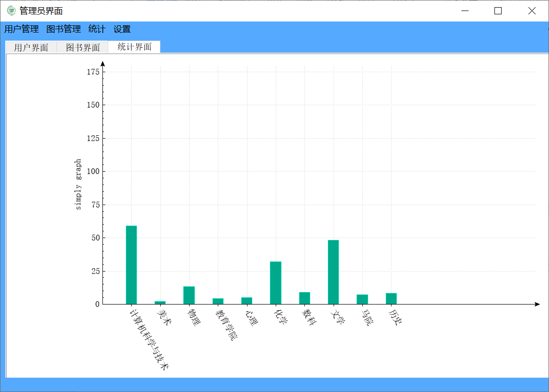The image size is (549, 392).
Task: Click the 管理员界面 window title text
Action: pyautogui.click(x=41, y=11)
